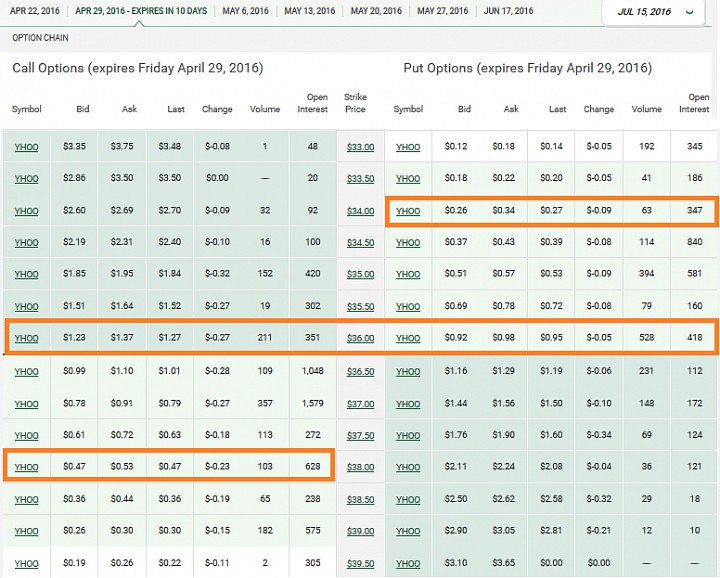This screenshot has height=578, width=720.
Task: Open the $38.00 strike price link
Action: 360,467
